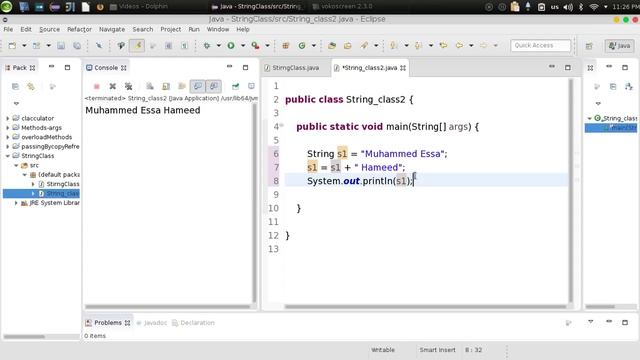Switch to the Declaration tab
This screenshot has width=640, height=360.
193,323
